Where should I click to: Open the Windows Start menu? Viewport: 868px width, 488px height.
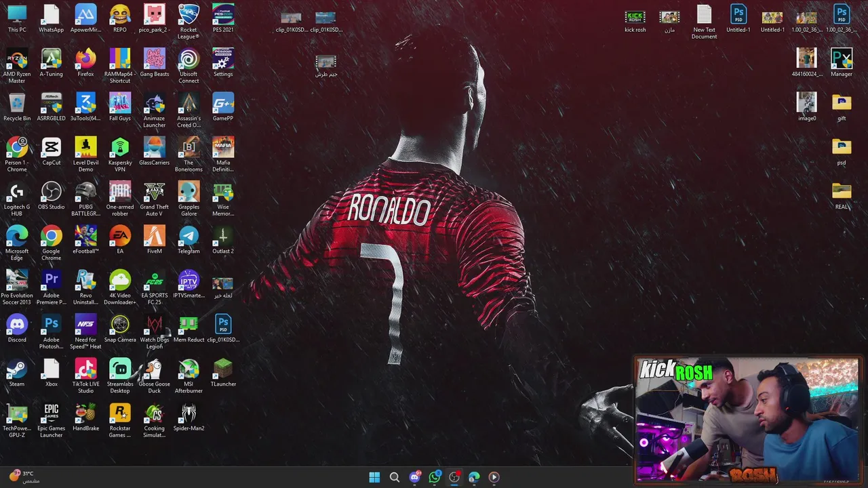click(374, 477)
